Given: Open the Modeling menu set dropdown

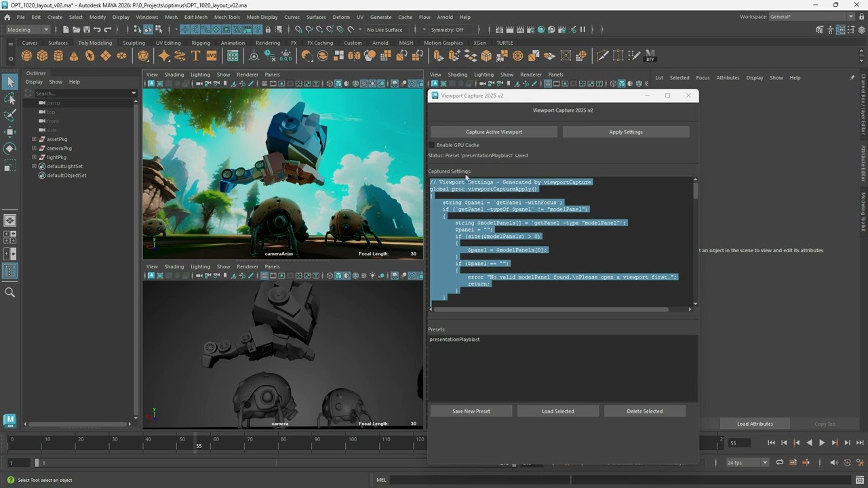Looking at the screenshot, I should pyautogui.click(x=27, y=29).
